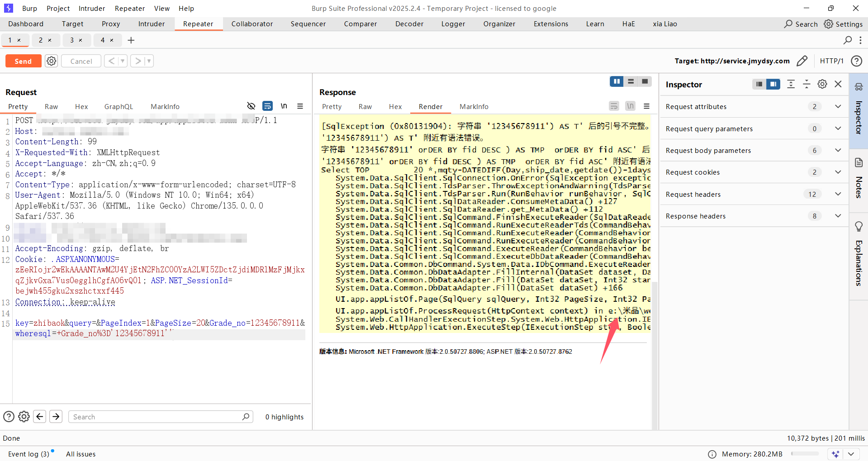Open Request GraphQL tab
Image resolution: width=868 pixels, height=461 pixels.
(x=119, y=107)
